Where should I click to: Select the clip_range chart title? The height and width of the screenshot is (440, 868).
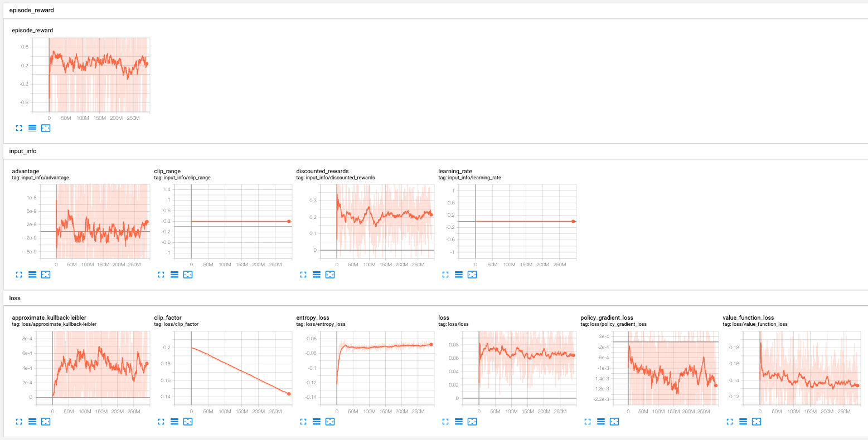click(167, 172)
